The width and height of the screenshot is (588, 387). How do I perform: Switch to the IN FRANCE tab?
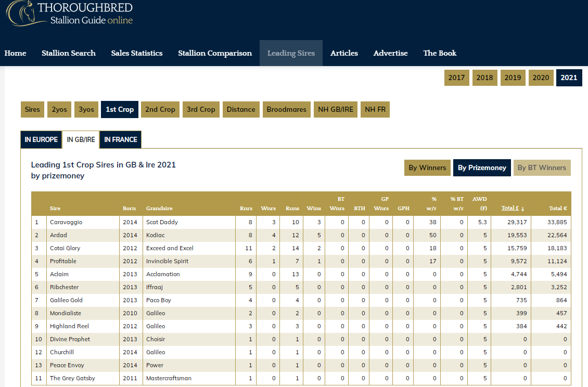[120, 139]
